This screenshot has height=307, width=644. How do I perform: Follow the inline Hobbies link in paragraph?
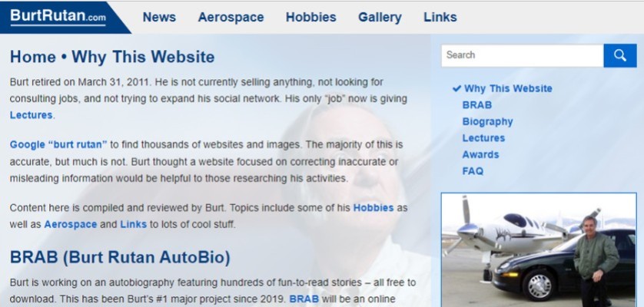373,208
